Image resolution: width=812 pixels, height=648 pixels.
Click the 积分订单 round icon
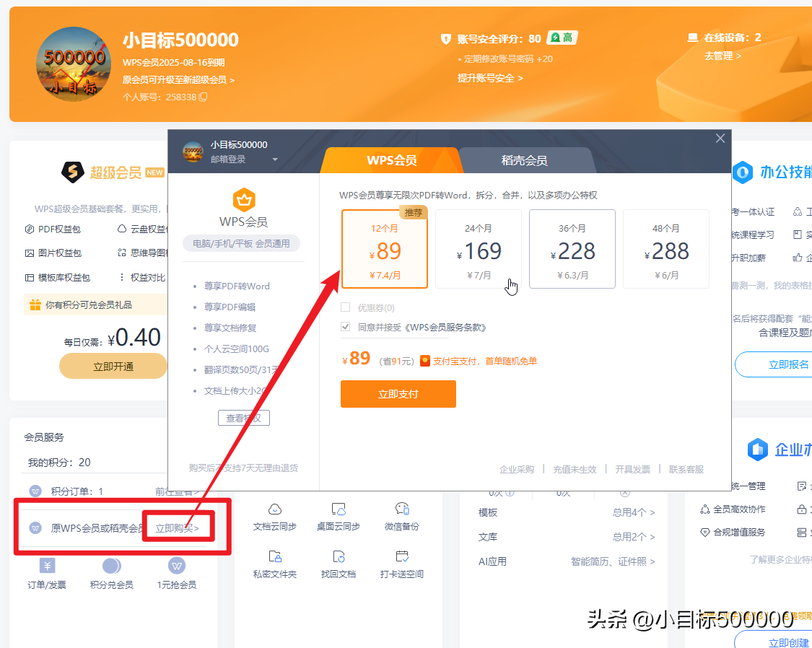pyautogui.click(x=35, y=491)
